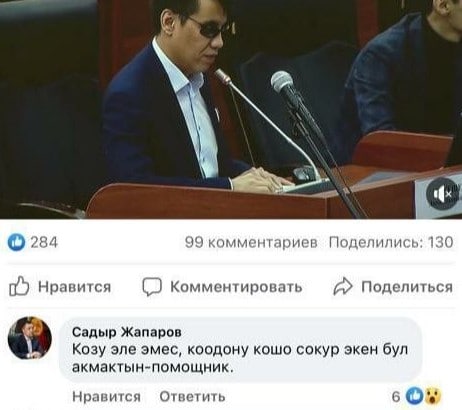Click the share arrow icon
This screenshot has height=410, width=462.
343,287
